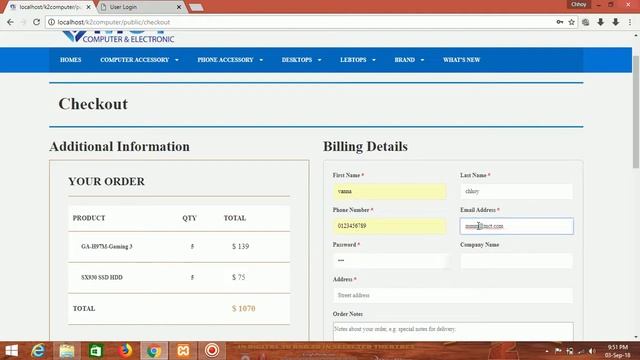Click the screen recorder taskbar icon
640x360 pixels.
coord(212,351)
